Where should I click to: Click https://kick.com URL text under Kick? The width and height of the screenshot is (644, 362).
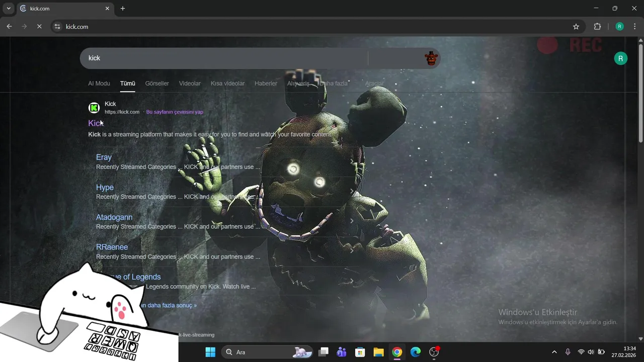click(x=122, y=112)
